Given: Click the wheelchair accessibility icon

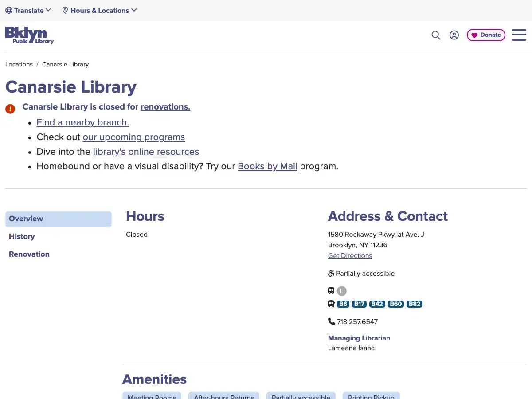Looking at the screenshot, I should (x=331, y=274).
